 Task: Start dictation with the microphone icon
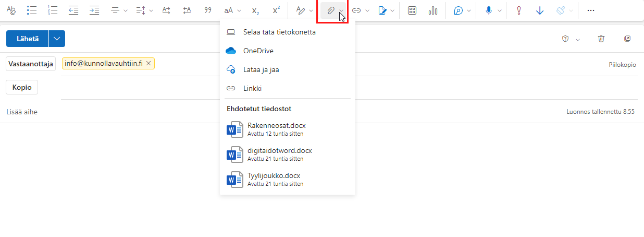tap(489, 10)
